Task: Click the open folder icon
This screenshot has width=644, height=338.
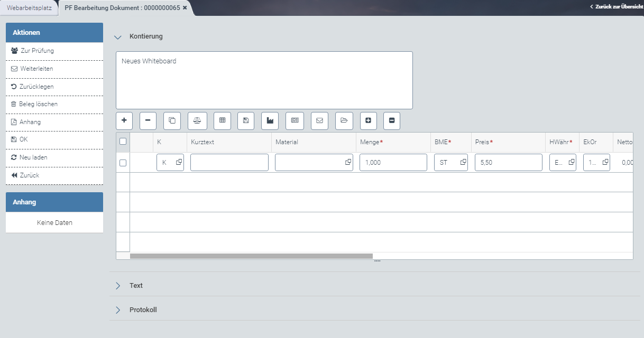Action: pos(344,120)
